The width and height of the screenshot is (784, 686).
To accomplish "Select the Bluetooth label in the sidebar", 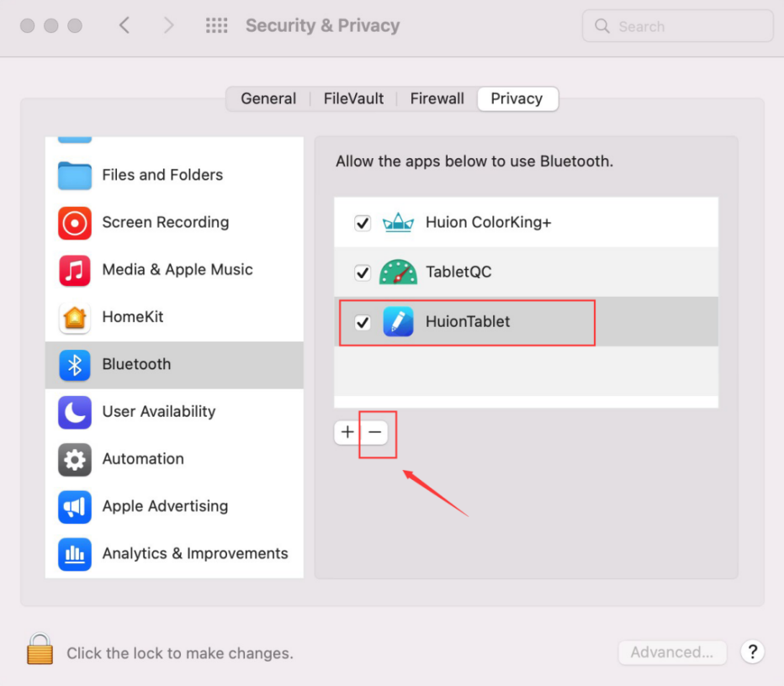I will [136, 364].
